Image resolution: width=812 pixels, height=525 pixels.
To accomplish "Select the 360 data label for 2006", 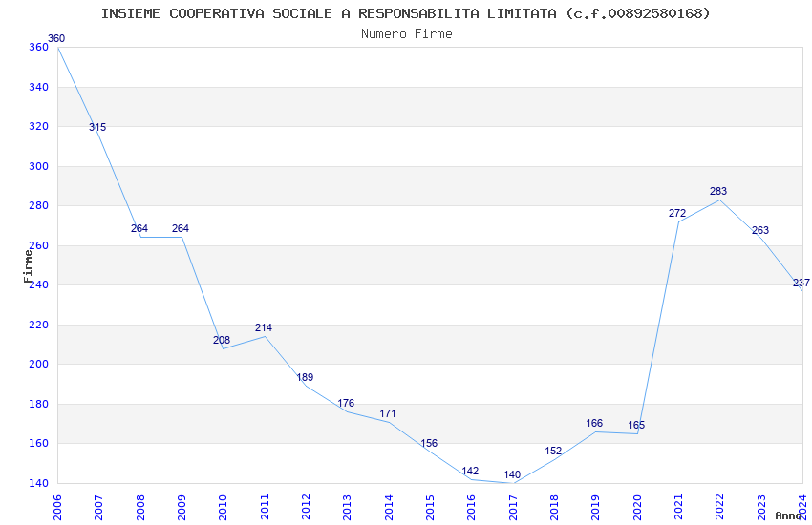I will click(56, 38).
